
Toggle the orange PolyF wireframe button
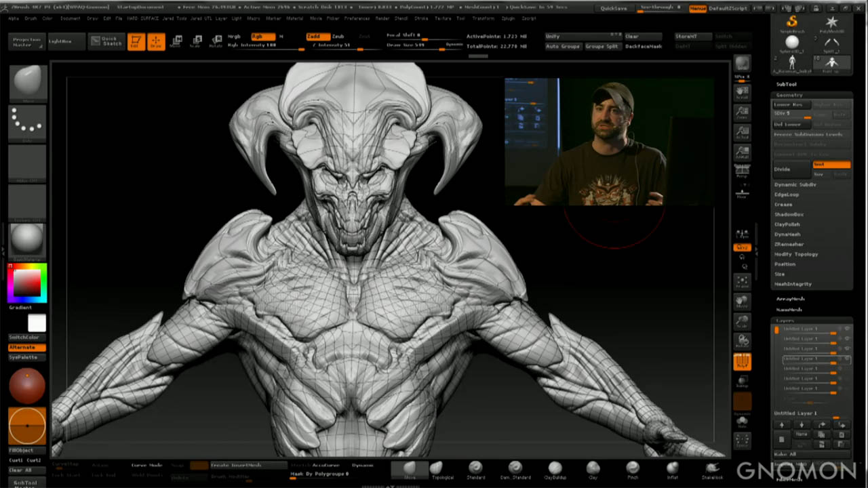(743, 362)
